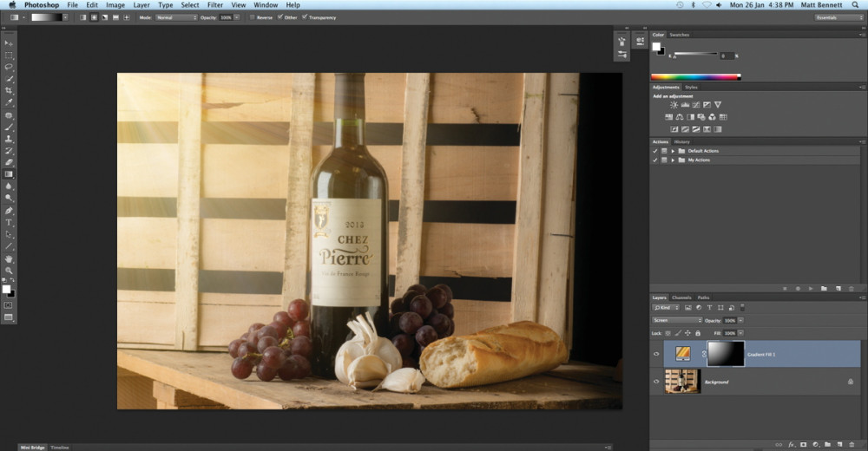Screen dimensions: 868x451
Task: Add a layer mask
Action: [x=803, y=444]
